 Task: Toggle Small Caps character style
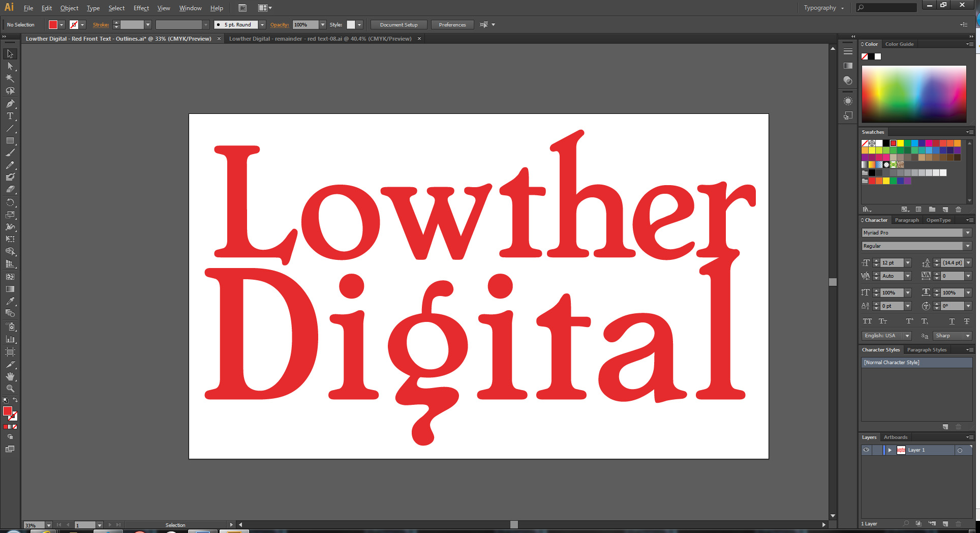pos(883,321)
